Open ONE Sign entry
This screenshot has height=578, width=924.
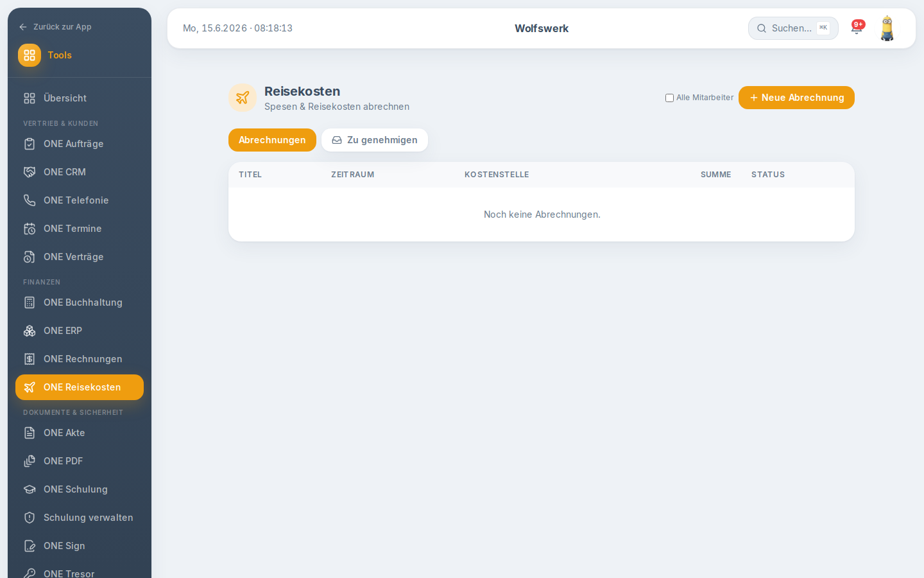(x=80, y=546)
